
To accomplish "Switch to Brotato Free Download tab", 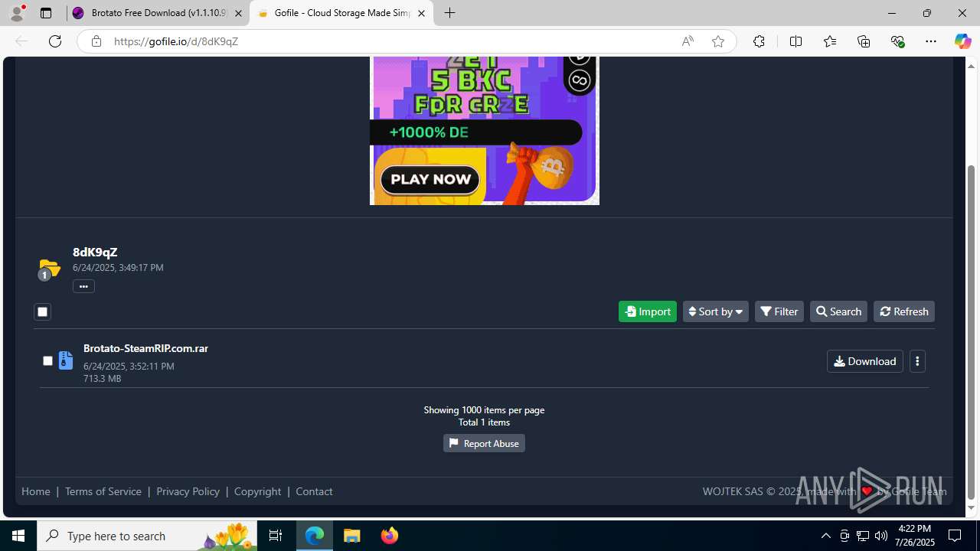I will point(157,13).
